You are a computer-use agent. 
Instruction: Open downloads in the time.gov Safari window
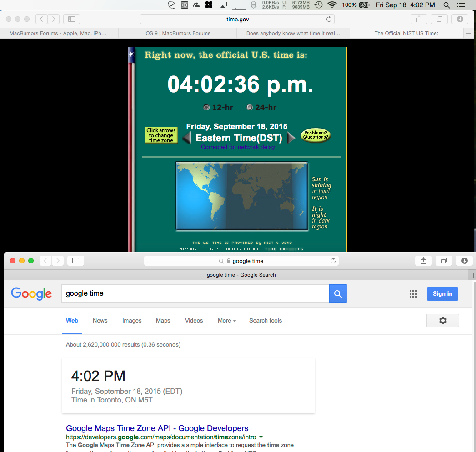460,19
